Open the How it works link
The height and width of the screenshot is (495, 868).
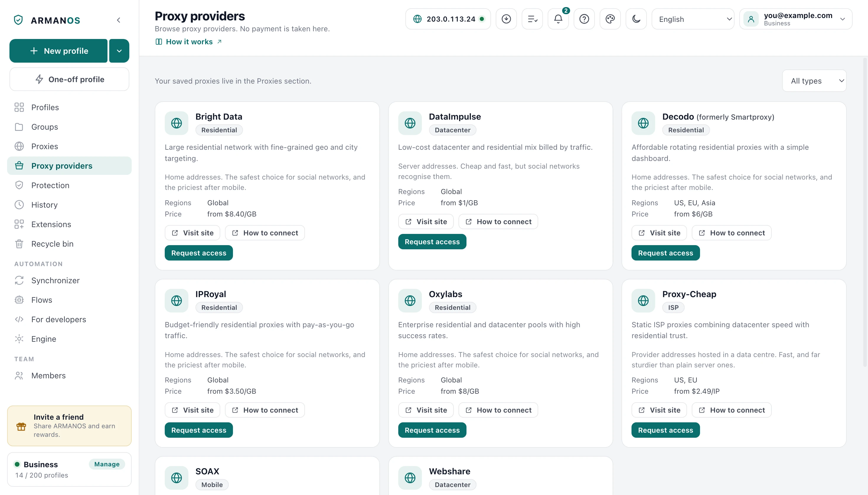tap(189, 42)
